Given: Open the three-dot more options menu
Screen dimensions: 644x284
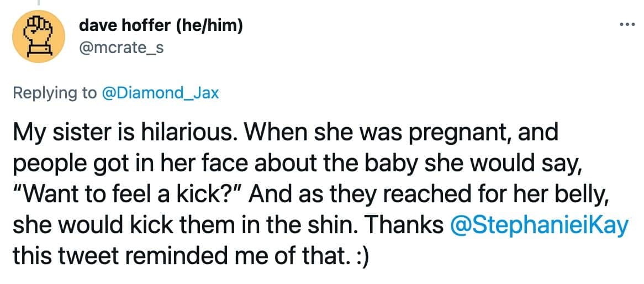Looking at the screenshot, I should [627, 25].
